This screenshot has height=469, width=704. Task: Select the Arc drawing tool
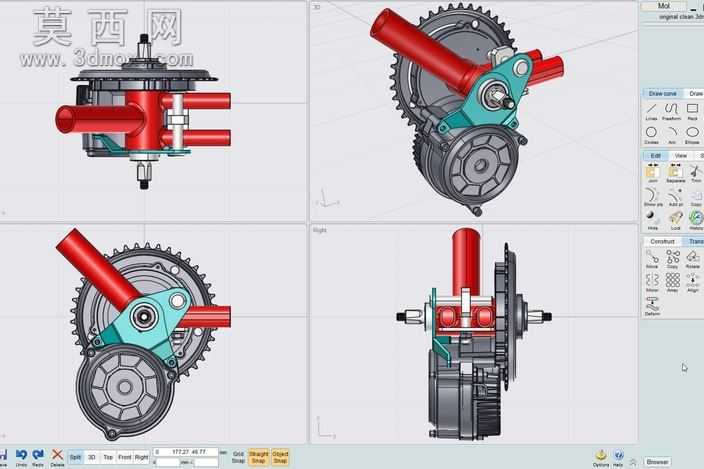pos(672,135)
